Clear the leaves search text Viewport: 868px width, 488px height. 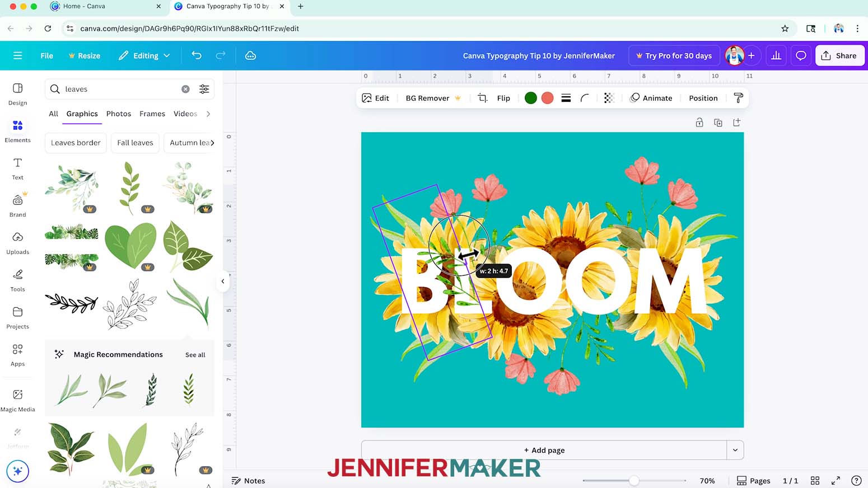[x=185, y=89]
